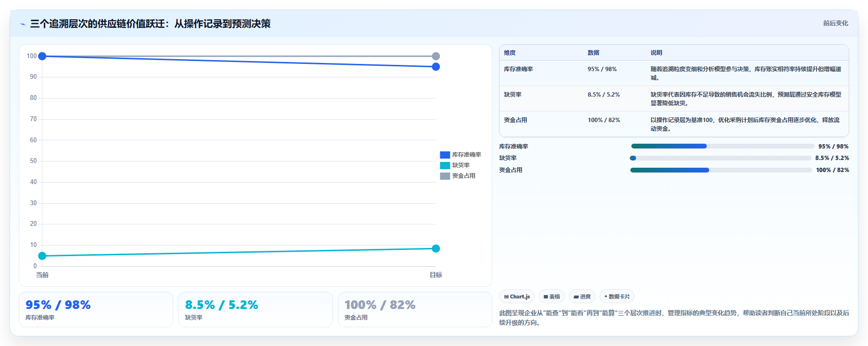Viewport: 868px width, 346px height.
Task: Click the 表格 tag chip
Action: [551, 297]
